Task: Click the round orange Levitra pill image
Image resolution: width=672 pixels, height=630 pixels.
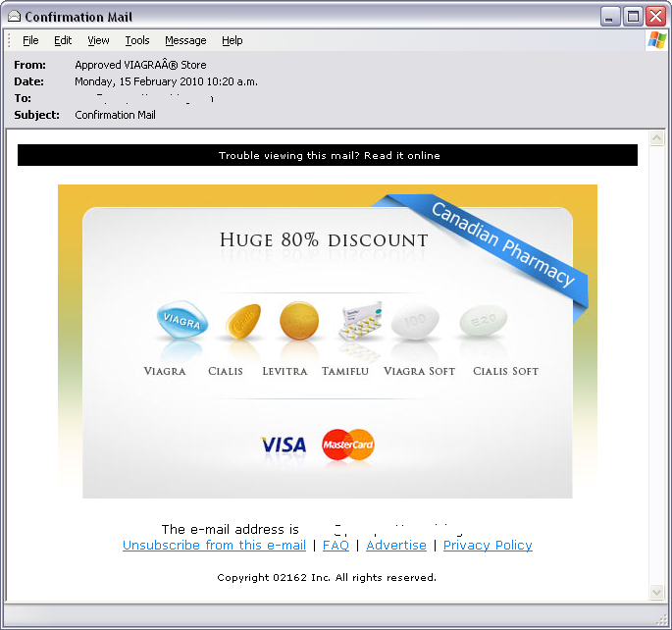Action: click(299, 321)
